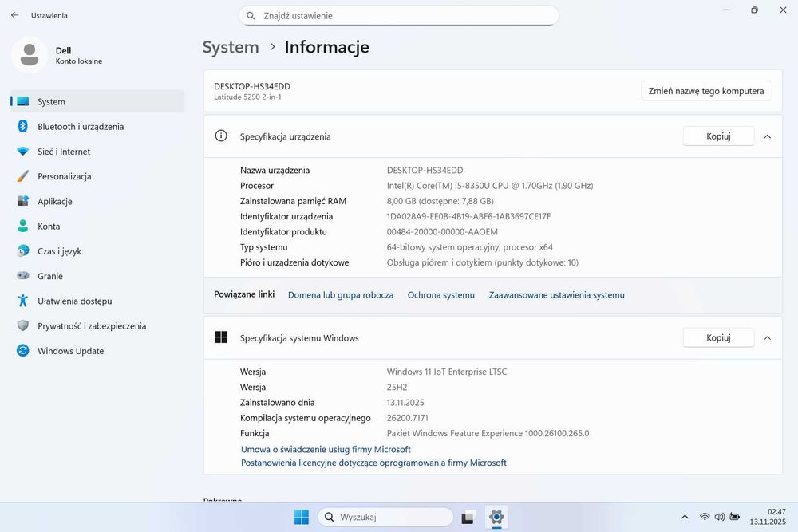Viewport: 798px width, 532px height.
Task: Open the Start menu on taskbar
Action: click(x=302, y=518)
